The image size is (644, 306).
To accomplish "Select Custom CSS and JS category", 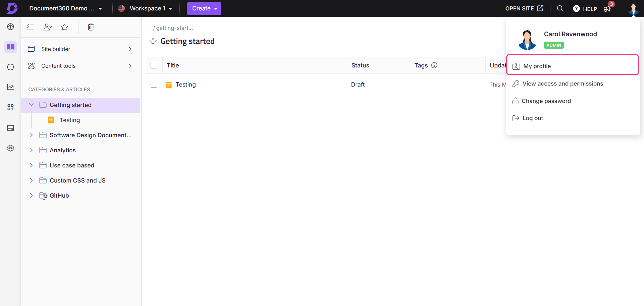I will pos(77,181).
